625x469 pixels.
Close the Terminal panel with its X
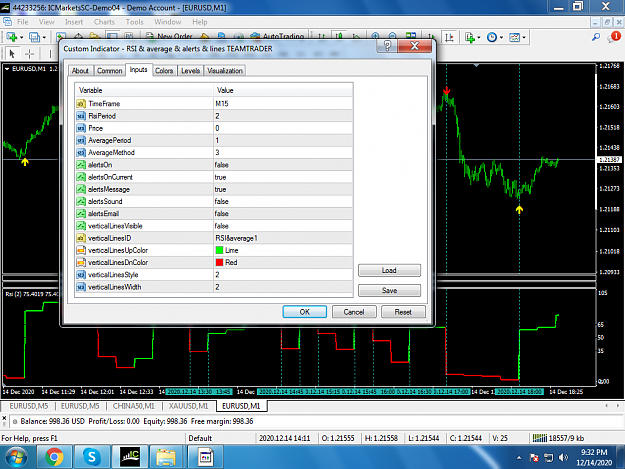pos(4,418)
